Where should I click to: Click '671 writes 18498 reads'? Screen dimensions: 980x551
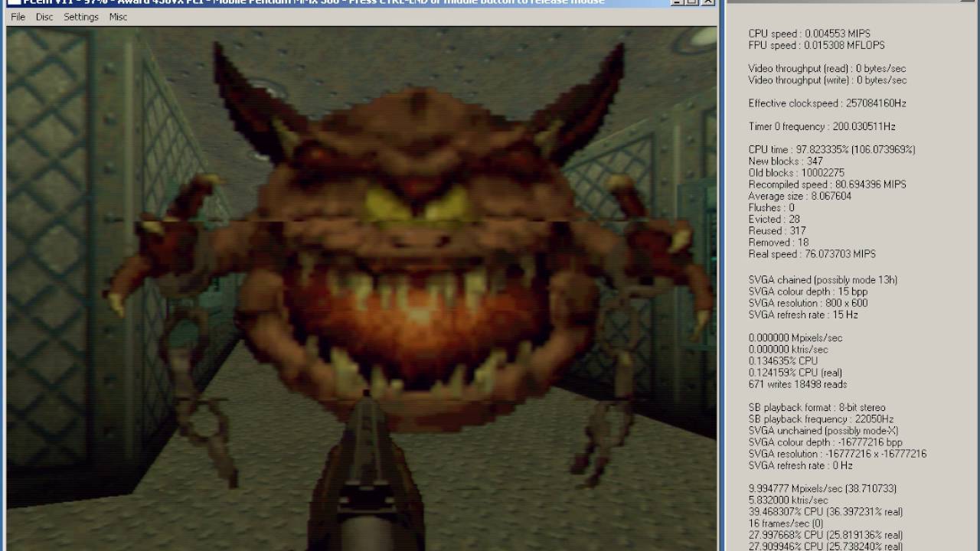798,384
